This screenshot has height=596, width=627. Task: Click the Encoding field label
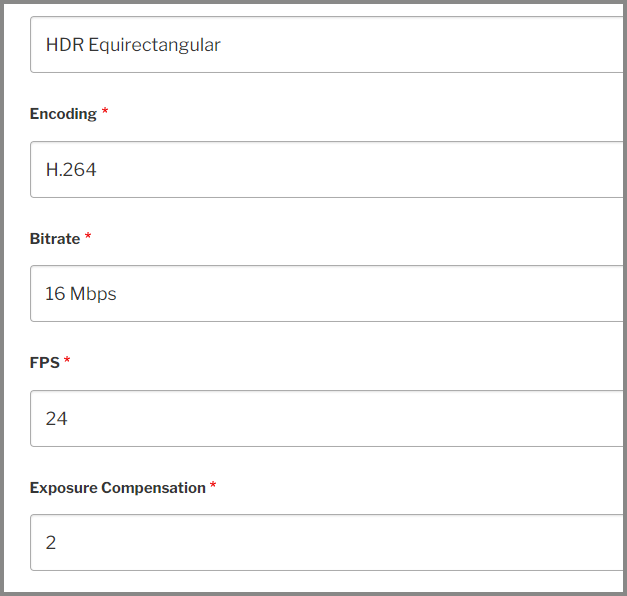pos(63,114)
